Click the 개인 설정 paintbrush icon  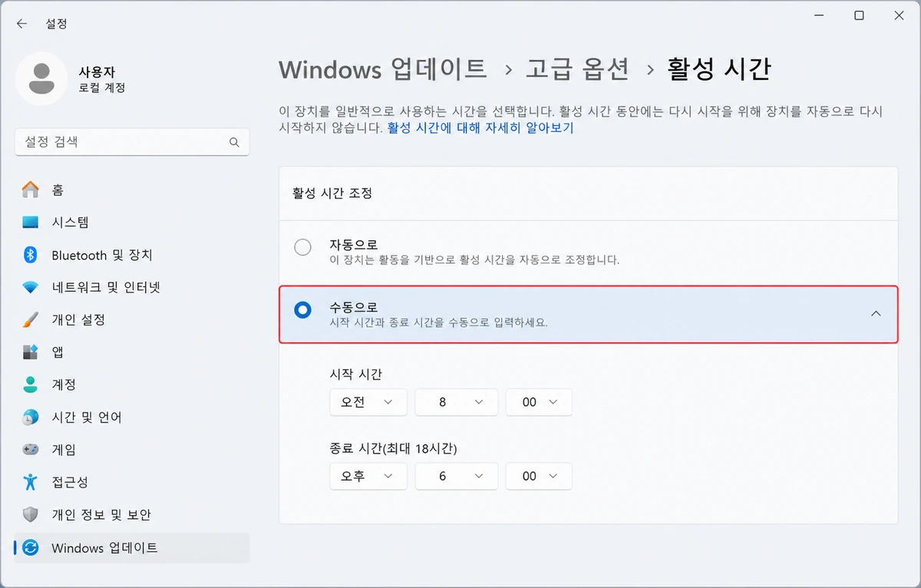(x=30, y=319)
